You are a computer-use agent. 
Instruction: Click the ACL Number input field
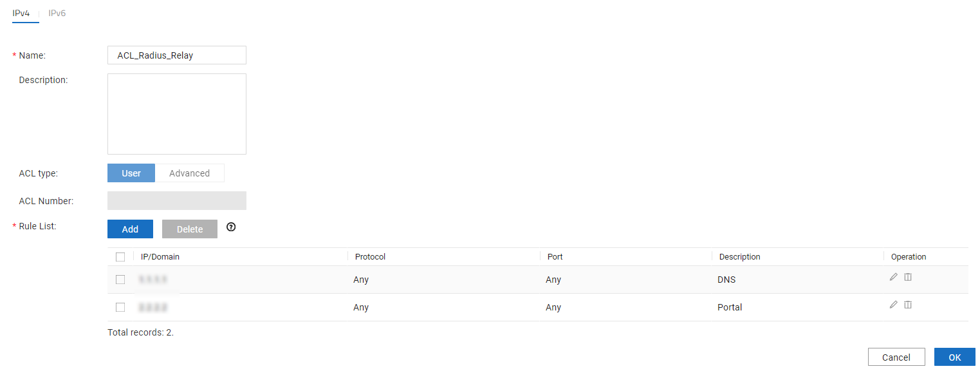click(x=176, y=200)
